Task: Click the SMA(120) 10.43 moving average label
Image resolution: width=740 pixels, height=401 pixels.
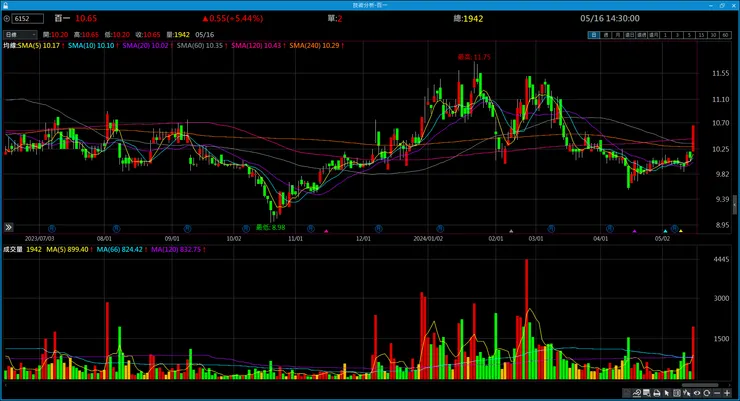Action: (258, 45)
